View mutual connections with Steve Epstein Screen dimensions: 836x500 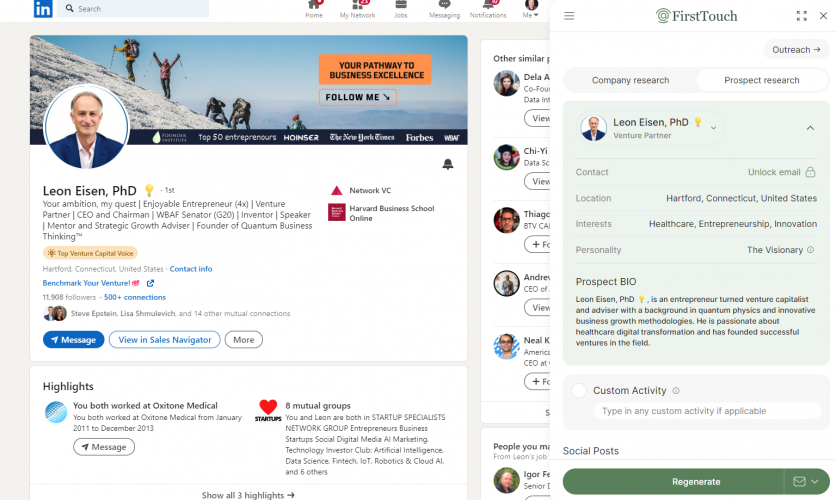tap(180, 313)
